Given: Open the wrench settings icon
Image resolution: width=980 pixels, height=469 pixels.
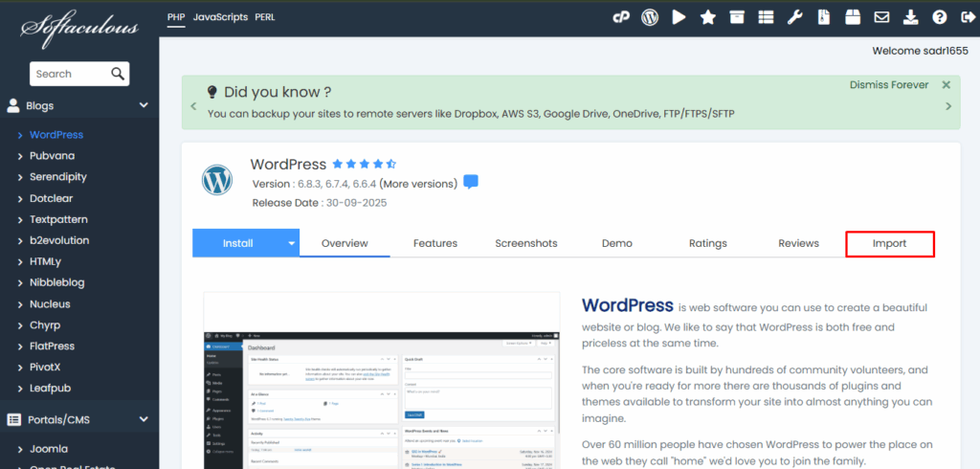Looking at the screenshot, I should pos(794,17).
